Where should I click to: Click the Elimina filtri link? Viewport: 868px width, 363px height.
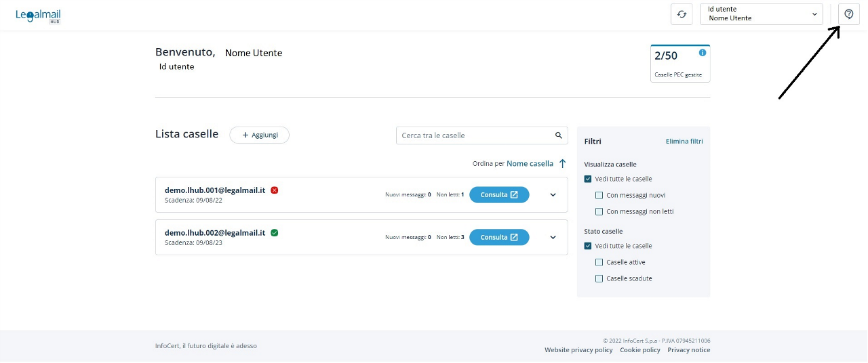pos(684,142)
